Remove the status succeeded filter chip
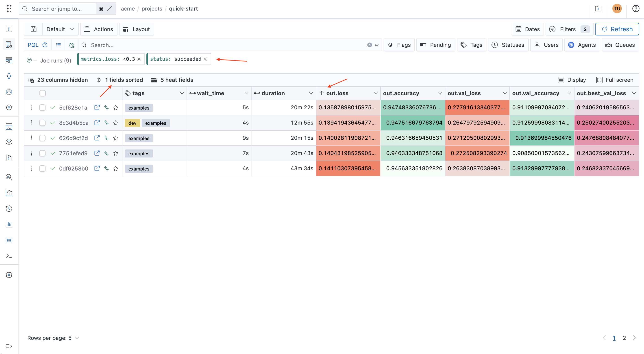 [205, 59]
